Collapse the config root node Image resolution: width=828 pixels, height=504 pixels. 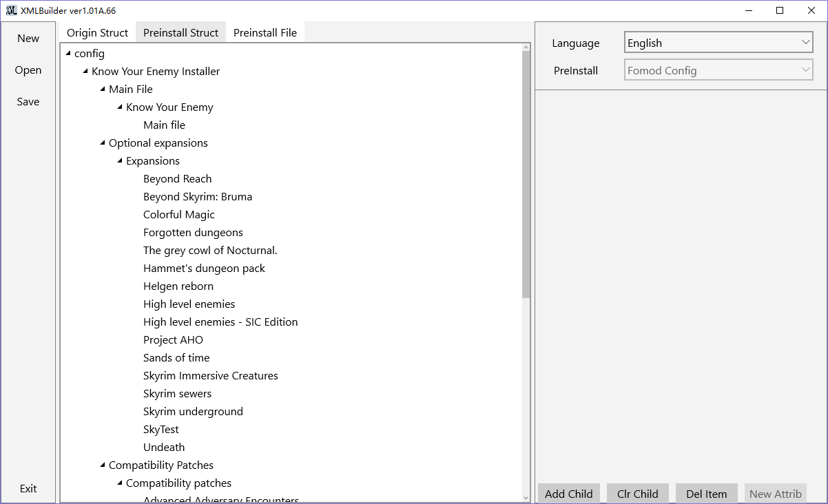[x=68, y=54]
